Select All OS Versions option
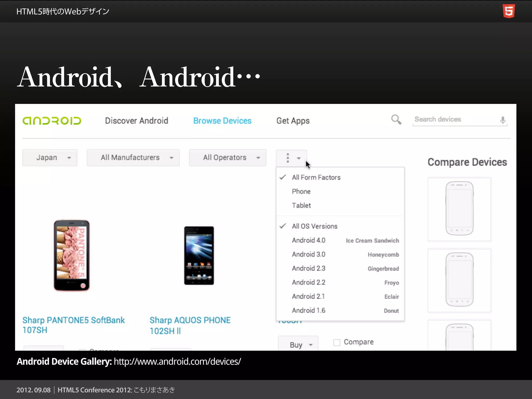The width and height of the screenshot is (532, 399). tap(340, 226)
